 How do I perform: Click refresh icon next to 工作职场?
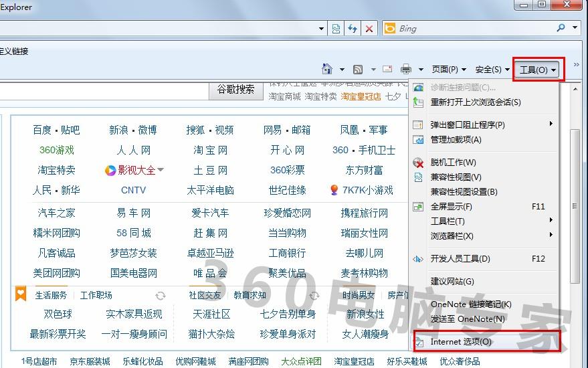coord(161,296)
